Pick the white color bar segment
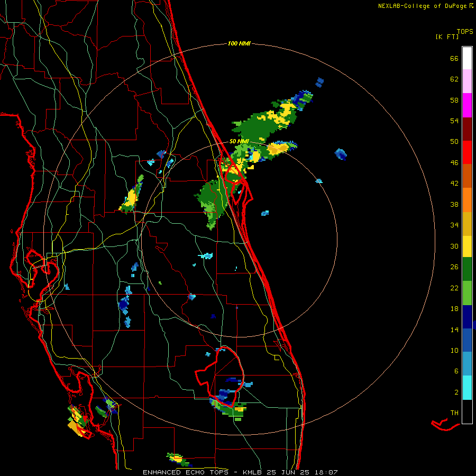This screenshot has width=476, height=476. click(467, 58)
